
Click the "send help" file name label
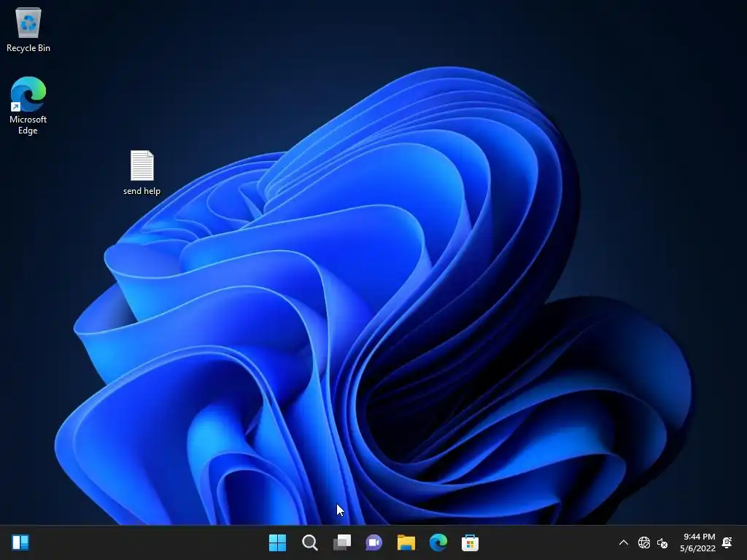(x=142, y=191)
